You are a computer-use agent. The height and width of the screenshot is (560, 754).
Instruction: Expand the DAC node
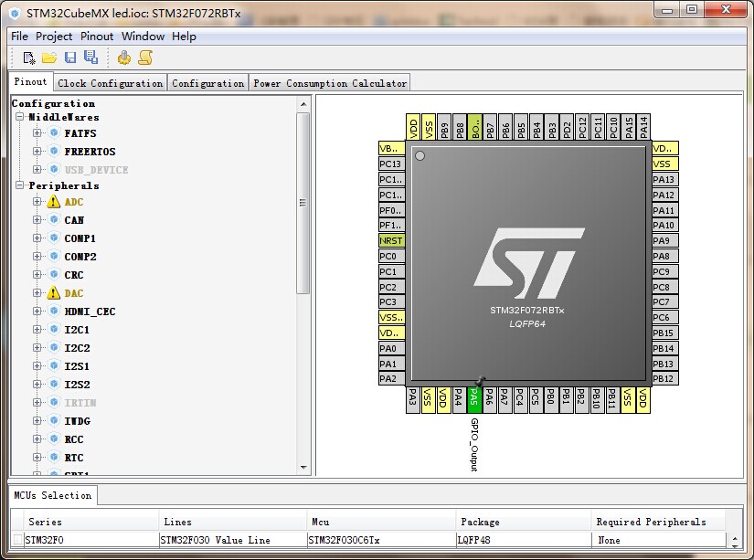tap(37, 292)
